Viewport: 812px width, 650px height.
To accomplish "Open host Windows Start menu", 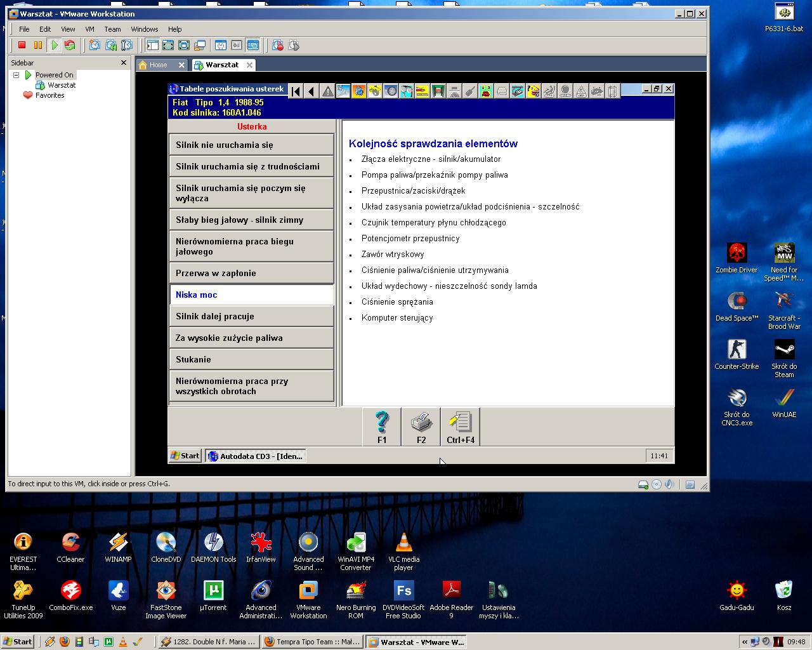I will click(17, 642).
